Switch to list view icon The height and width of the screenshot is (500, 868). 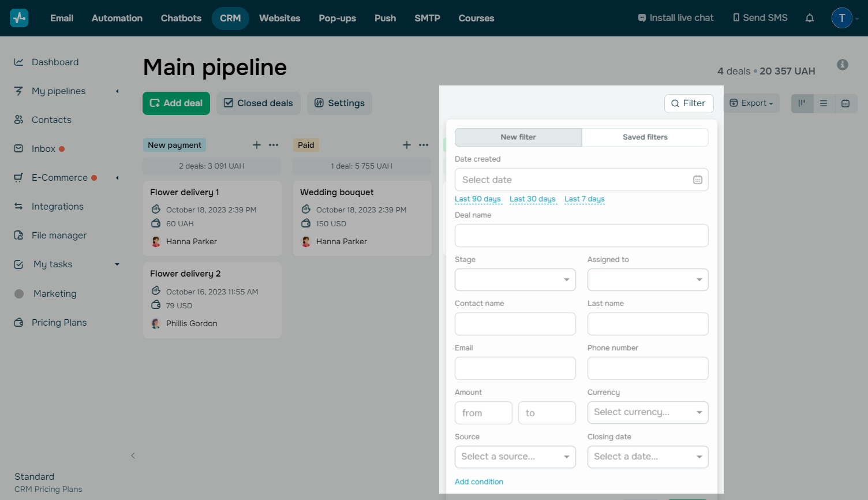click(824, 103)
